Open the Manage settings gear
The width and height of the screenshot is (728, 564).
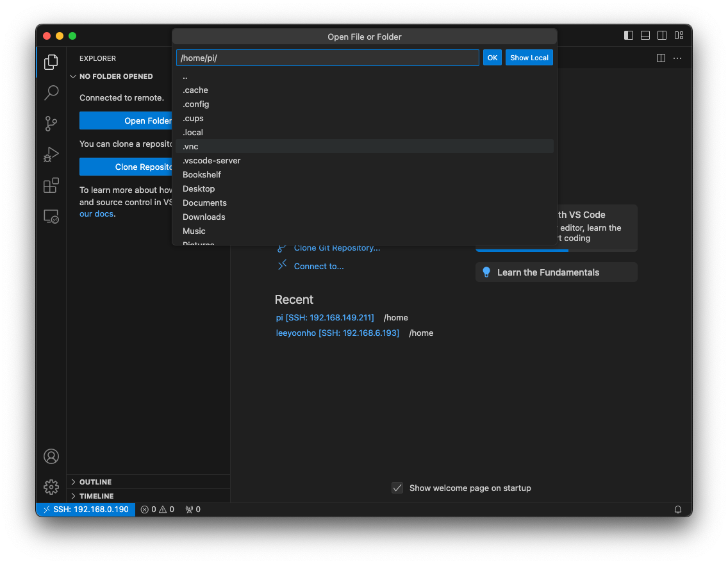pyautogui.click(x=51, y=487)
